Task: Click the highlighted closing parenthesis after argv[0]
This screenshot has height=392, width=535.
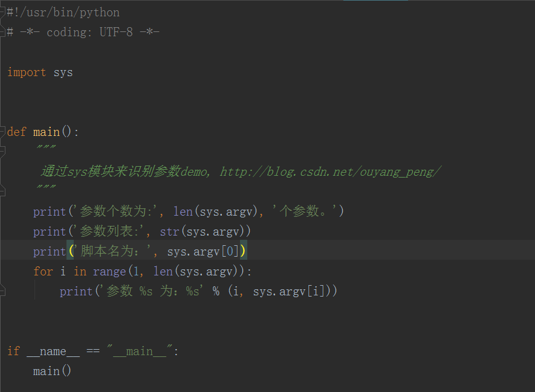Action: coord(242,251)
